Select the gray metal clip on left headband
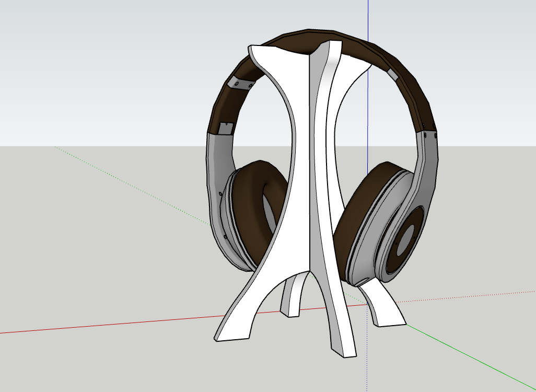Viewport: 536px width, 392px height. 241,83
